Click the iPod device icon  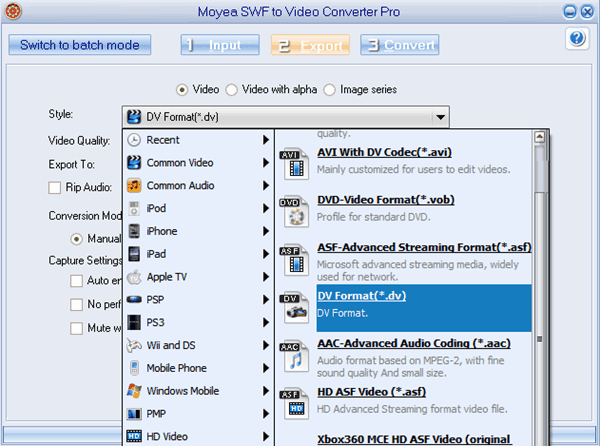(x=134, y=208)
